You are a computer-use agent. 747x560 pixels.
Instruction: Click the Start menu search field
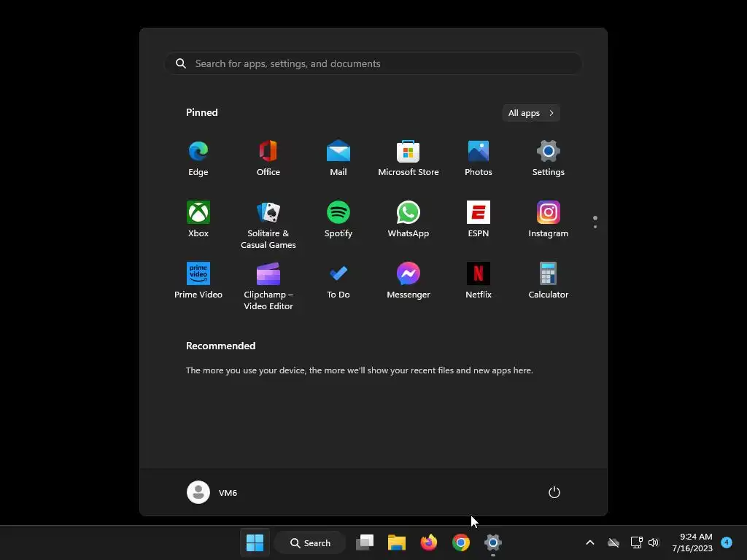pos(373,63)
